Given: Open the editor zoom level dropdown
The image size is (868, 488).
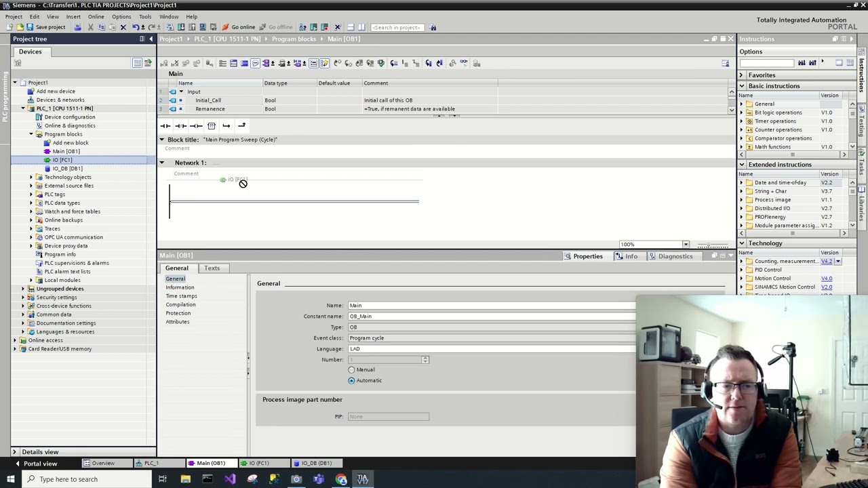Looking at the screenshot, I should point(686,245).
